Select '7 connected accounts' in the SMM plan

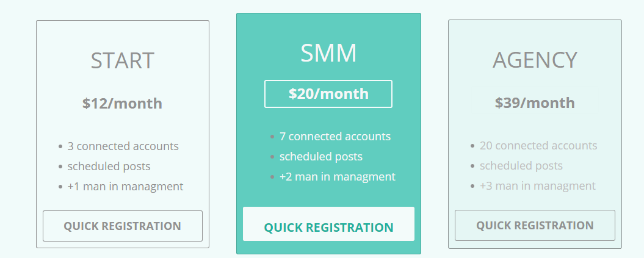click(335, 137)
